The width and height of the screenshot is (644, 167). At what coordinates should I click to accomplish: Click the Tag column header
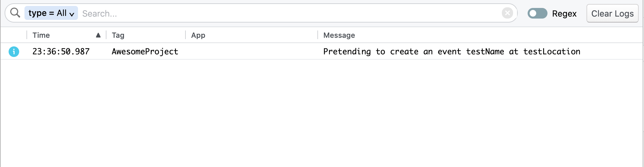point(118,35)
